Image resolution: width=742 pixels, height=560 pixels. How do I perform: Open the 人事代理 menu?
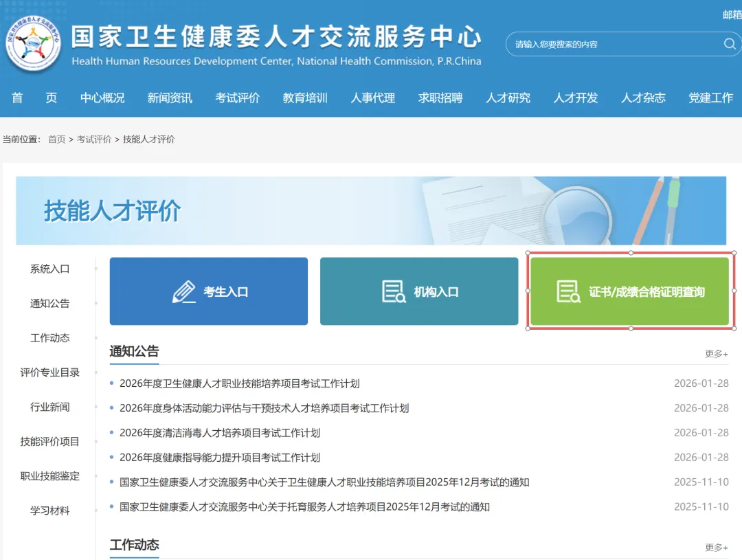click(373, 98)
